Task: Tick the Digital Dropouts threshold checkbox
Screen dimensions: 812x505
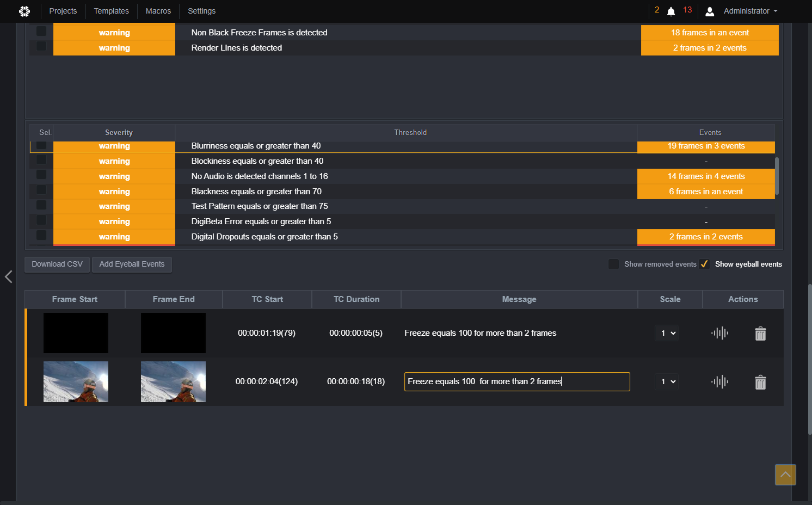Action: pyautogui.click(x=41, y=235)
